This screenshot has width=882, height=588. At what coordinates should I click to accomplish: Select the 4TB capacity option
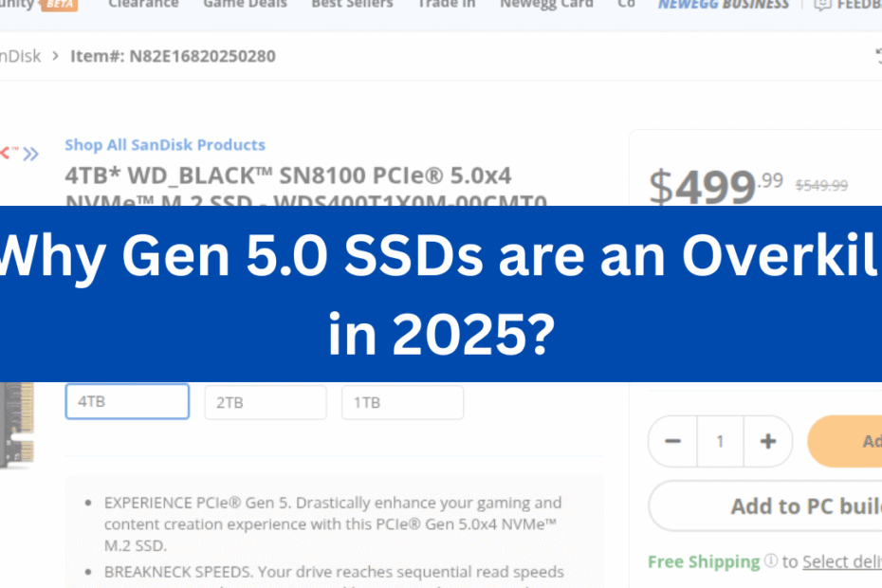(127, 401)
